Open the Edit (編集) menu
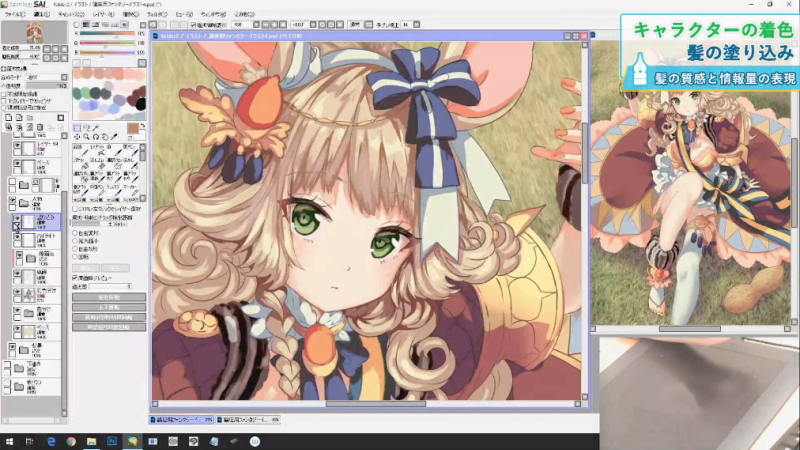The height and width of the screenshot is (450, 800). [x=41, y=14]
